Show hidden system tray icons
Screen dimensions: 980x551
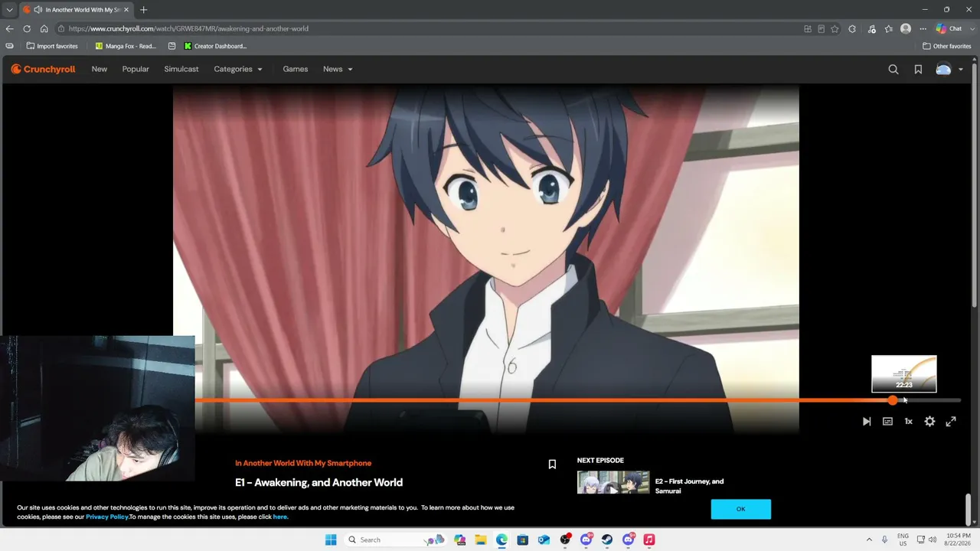click(x=869, y=540)
